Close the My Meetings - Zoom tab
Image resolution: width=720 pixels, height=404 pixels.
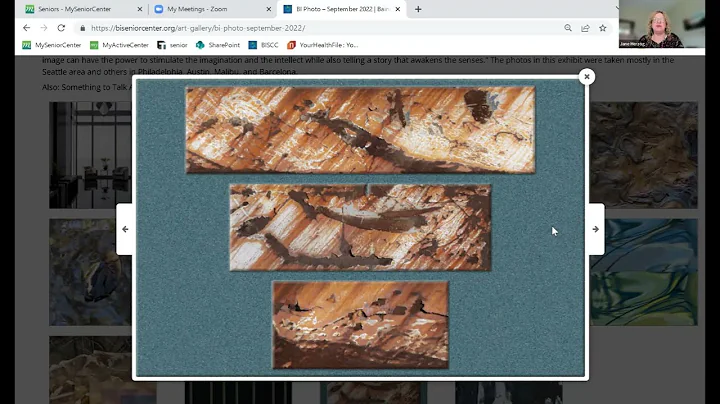[269, 9]
